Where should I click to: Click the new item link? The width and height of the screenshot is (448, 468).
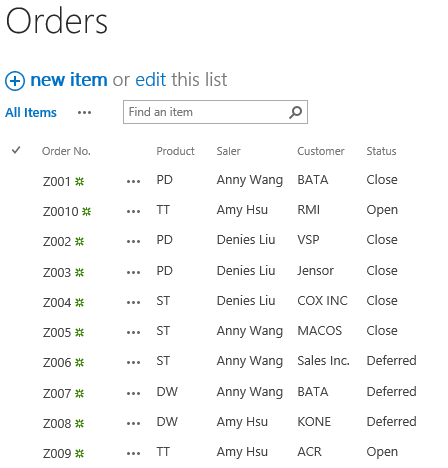pyautogui.click(x=69, y=80)
